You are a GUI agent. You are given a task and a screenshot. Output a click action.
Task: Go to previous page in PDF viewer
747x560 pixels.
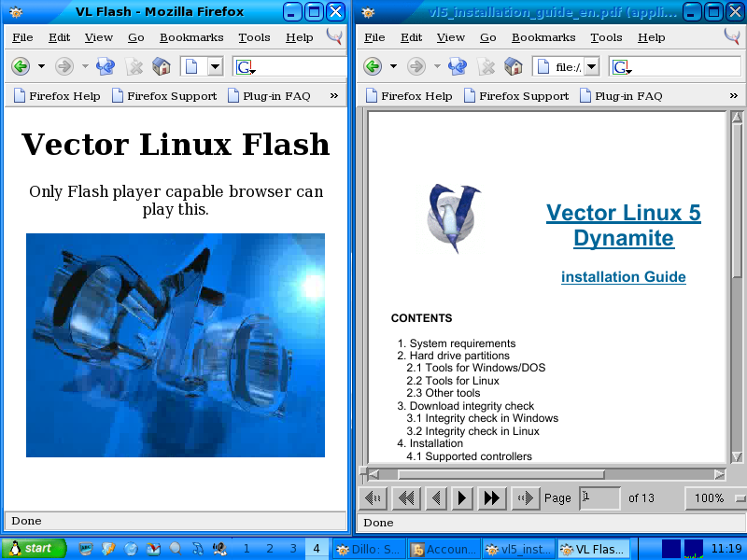pos(435,498)
